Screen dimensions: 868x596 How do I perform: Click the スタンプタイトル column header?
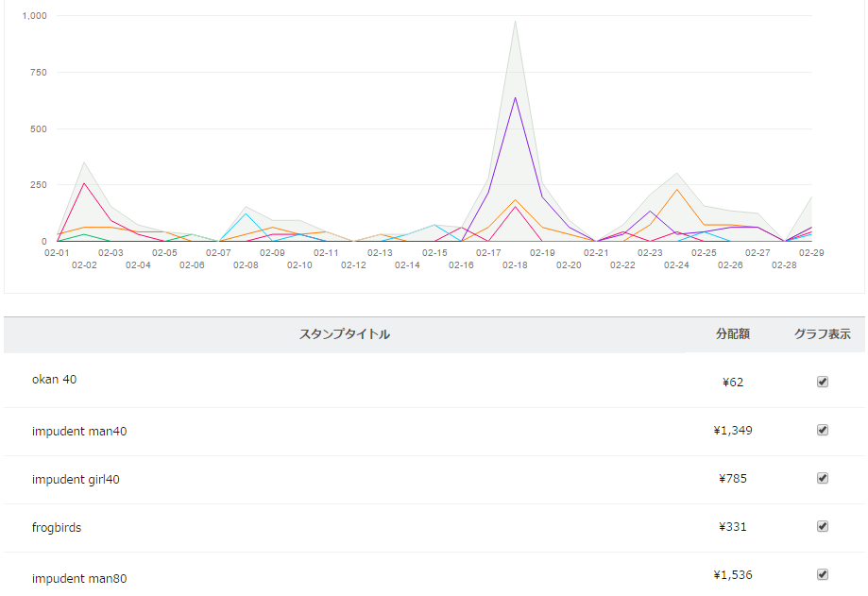[x=344, y=334]
